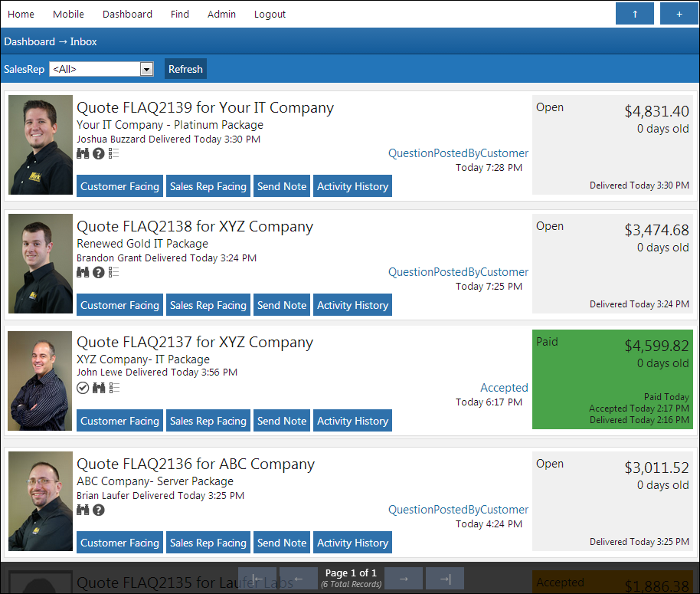This screenshot has height=594, width=700.
Task: Click question mark icon on quote FLAQ2138
Action: [99, 273]
